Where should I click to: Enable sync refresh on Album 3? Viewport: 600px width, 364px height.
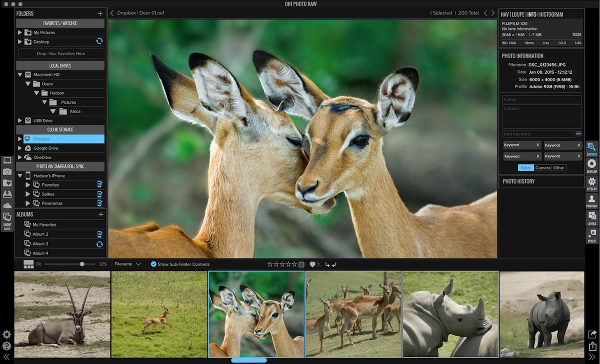(x=99, y=244)
